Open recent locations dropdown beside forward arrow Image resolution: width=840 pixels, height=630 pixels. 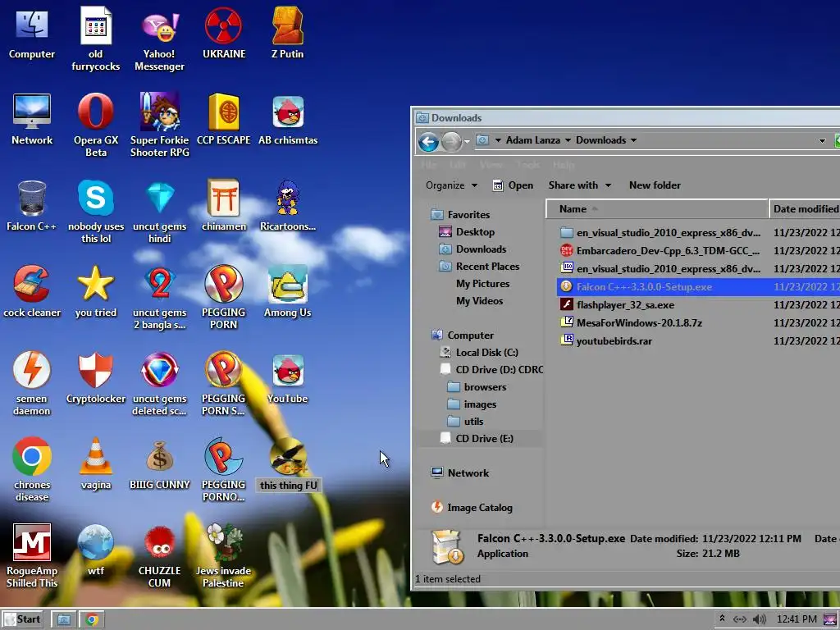tap(467, 141)
